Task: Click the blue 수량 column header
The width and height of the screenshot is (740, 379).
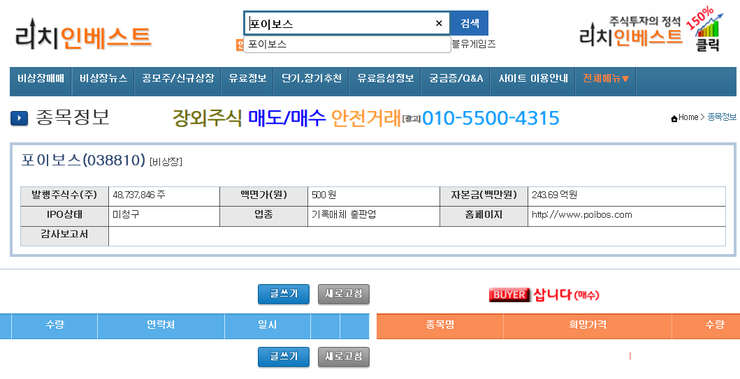Action: point(54,325)
